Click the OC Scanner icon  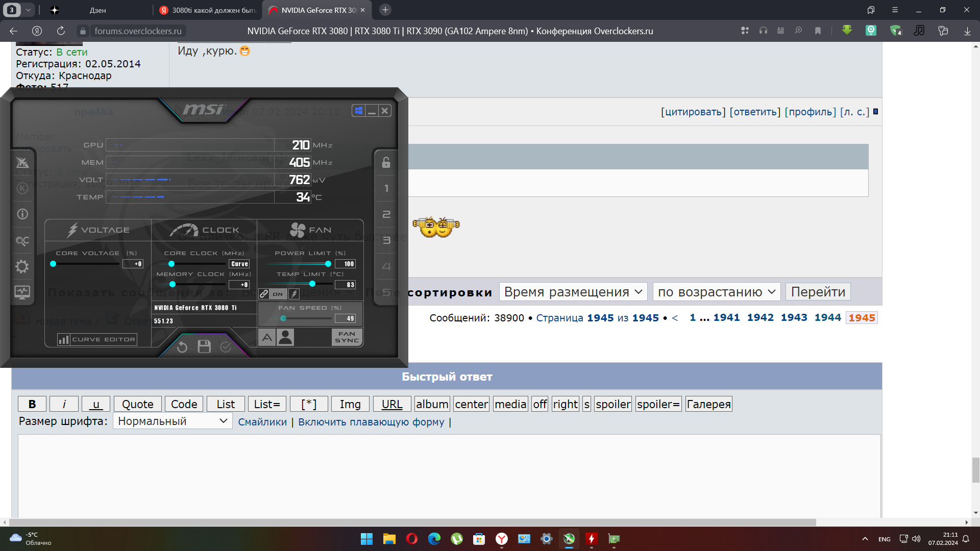click(x=22, y=240)
